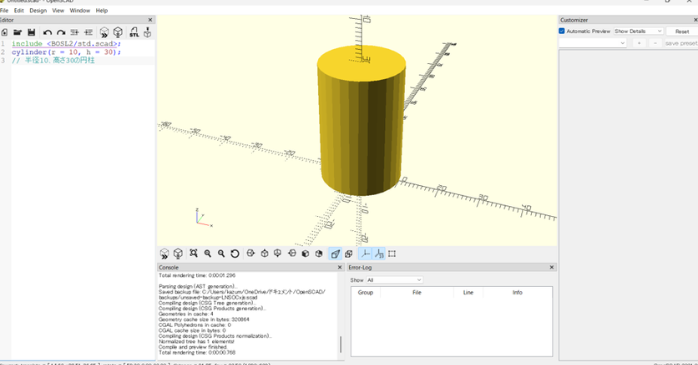Close the Editor panel

150,20
